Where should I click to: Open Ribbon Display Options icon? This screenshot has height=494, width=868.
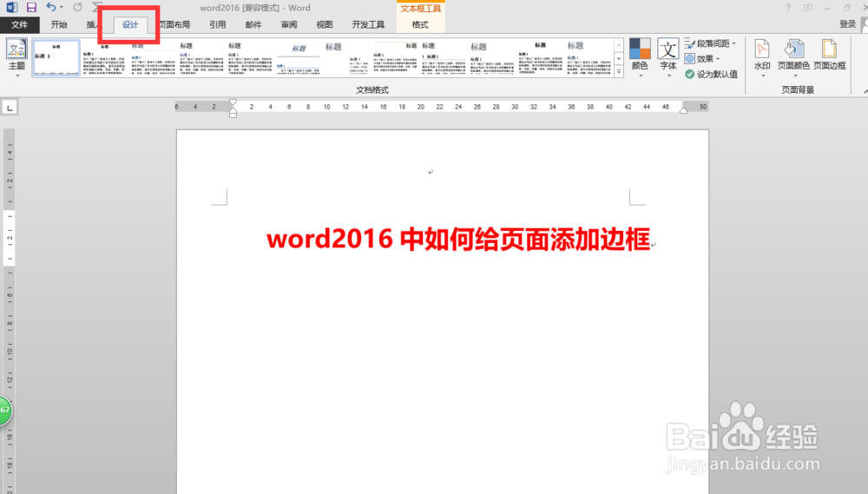point(807,8)
